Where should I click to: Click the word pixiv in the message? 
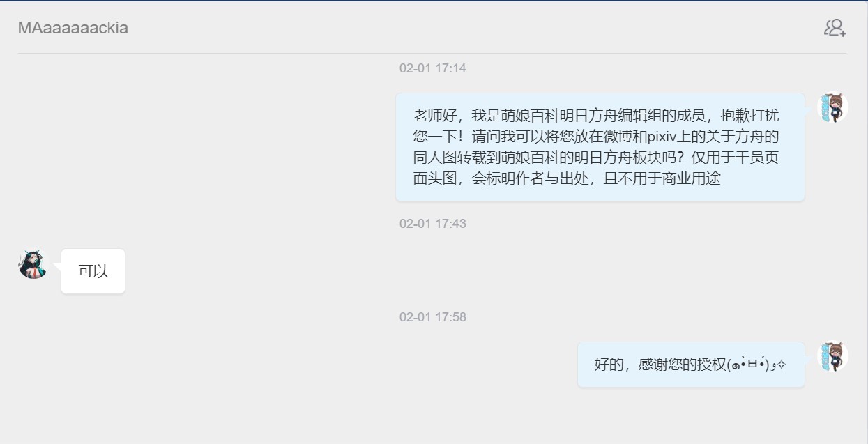coord(663,136)
